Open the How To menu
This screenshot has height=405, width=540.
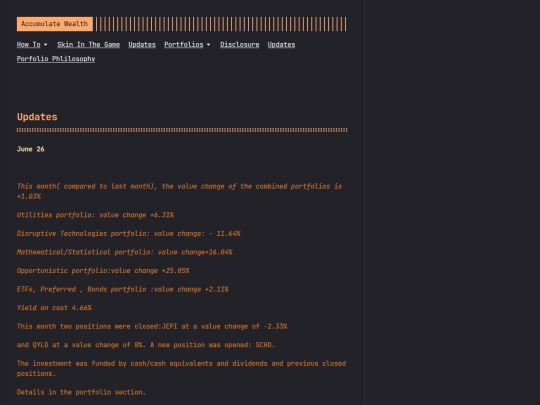(x=32, y=45)
